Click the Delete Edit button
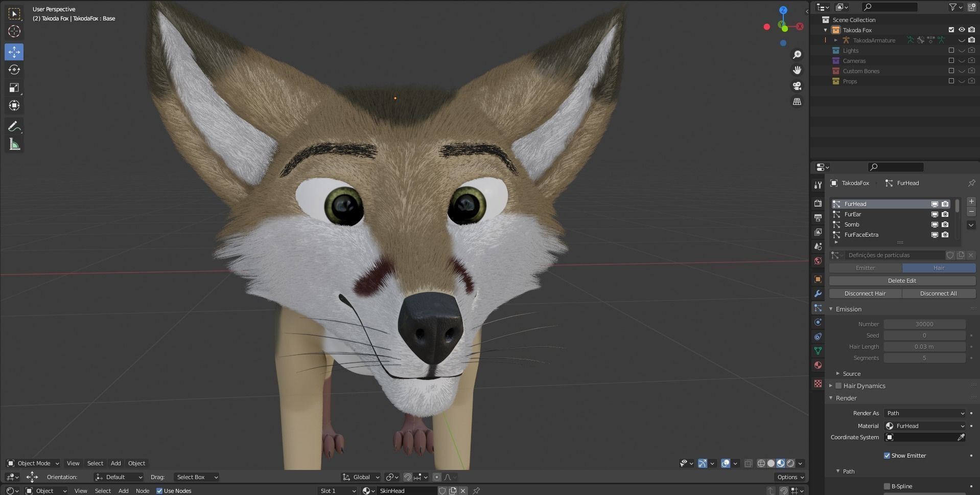The height and width of the screenshot is (495, 980). click(902, 281)
